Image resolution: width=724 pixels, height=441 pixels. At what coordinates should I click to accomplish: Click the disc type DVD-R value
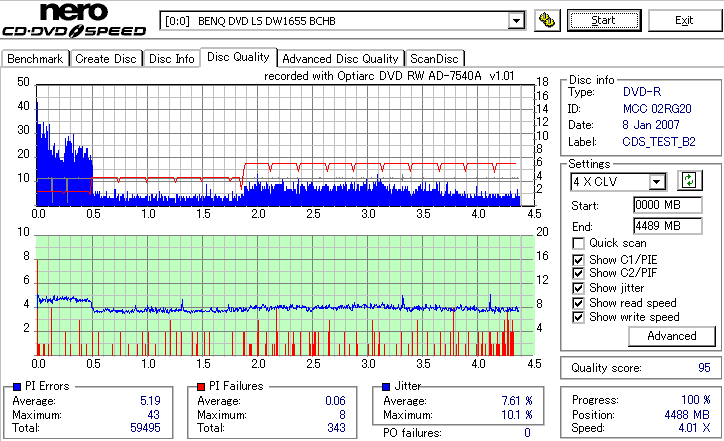[x=642, y=92]
